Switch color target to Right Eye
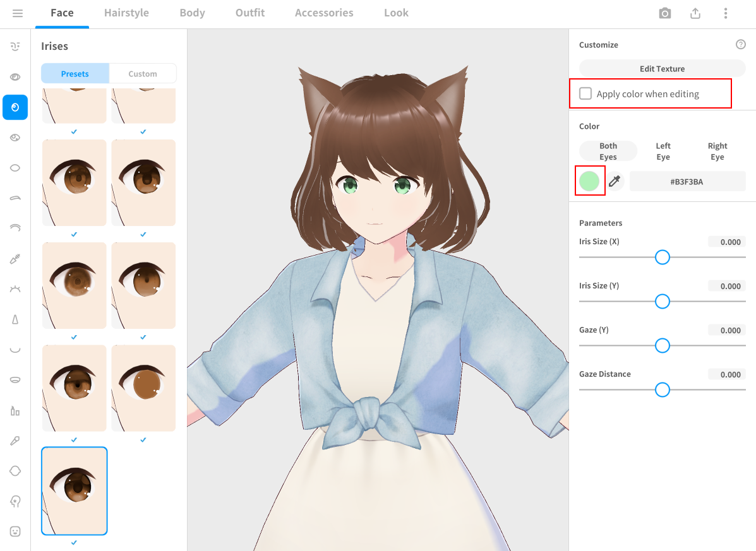The image size is (756, 551). click(x=717, y=151)
